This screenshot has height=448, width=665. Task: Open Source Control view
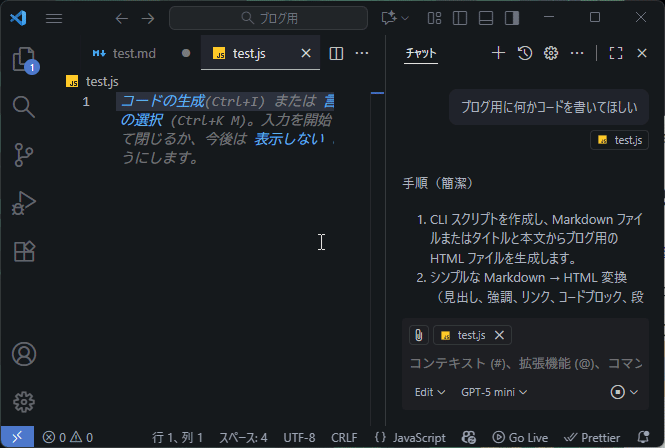[24, 154]
